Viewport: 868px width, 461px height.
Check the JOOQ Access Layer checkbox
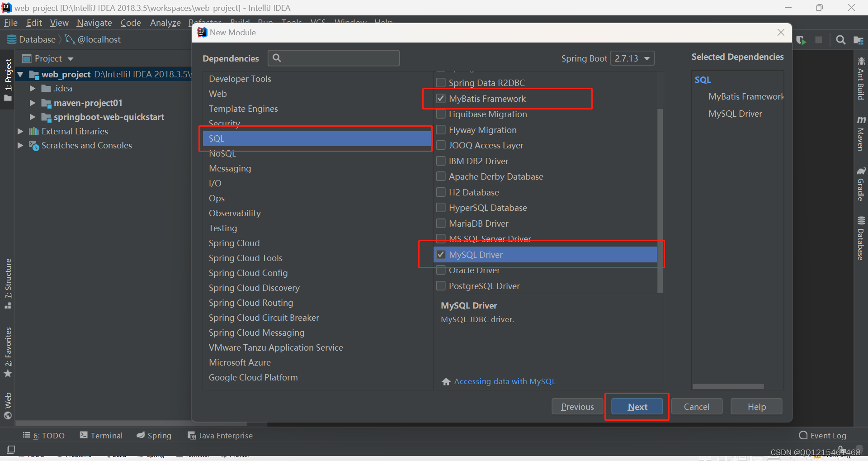click(441, 145)
